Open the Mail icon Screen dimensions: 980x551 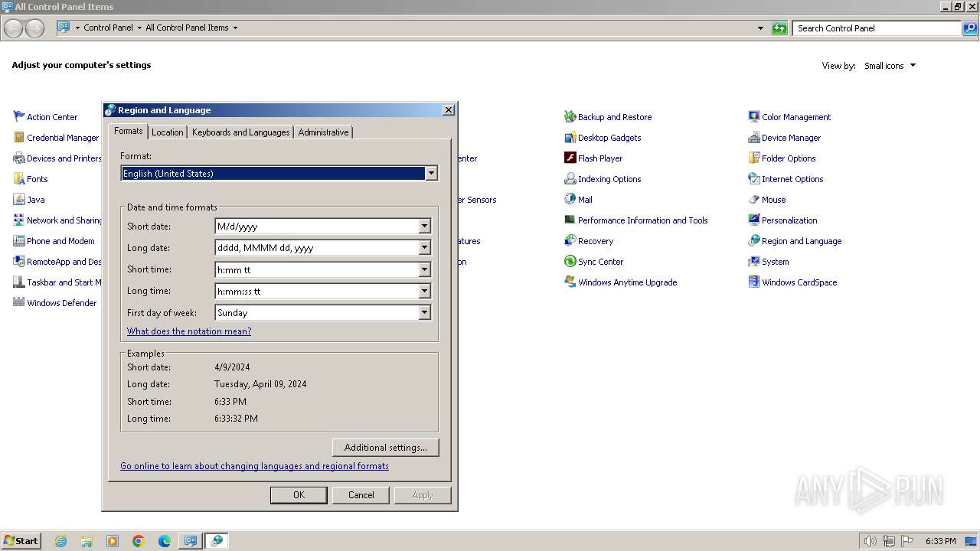[x=570, y=200]
